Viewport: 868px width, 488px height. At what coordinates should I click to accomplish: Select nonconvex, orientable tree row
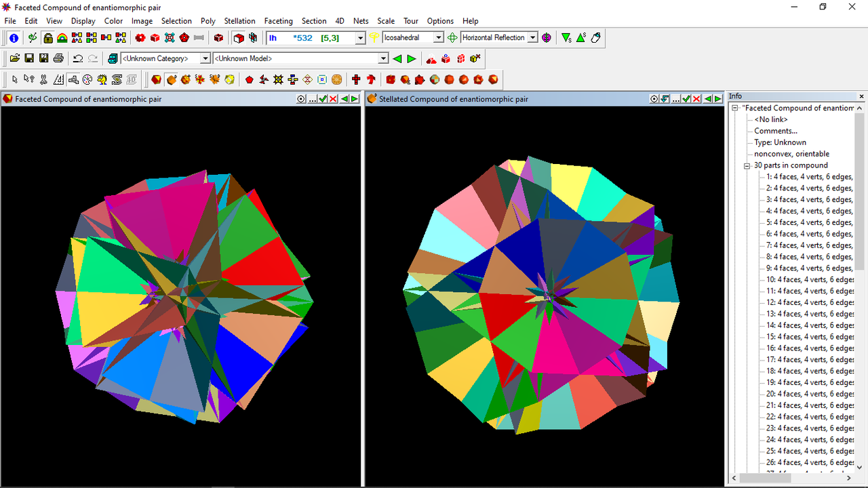coord(791,154)
